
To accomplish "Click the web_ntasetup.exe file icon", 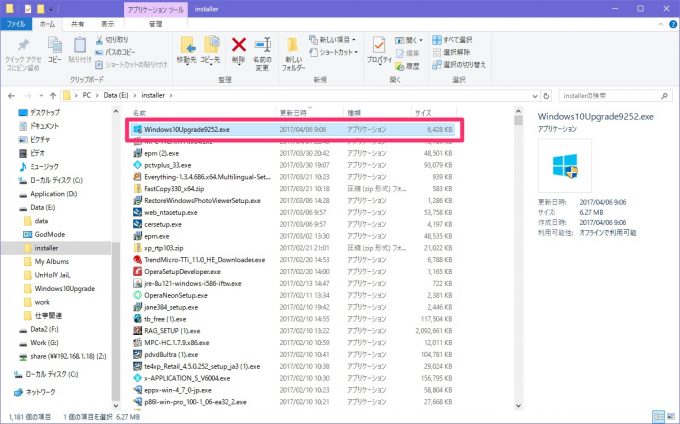I will click(137, 212).
